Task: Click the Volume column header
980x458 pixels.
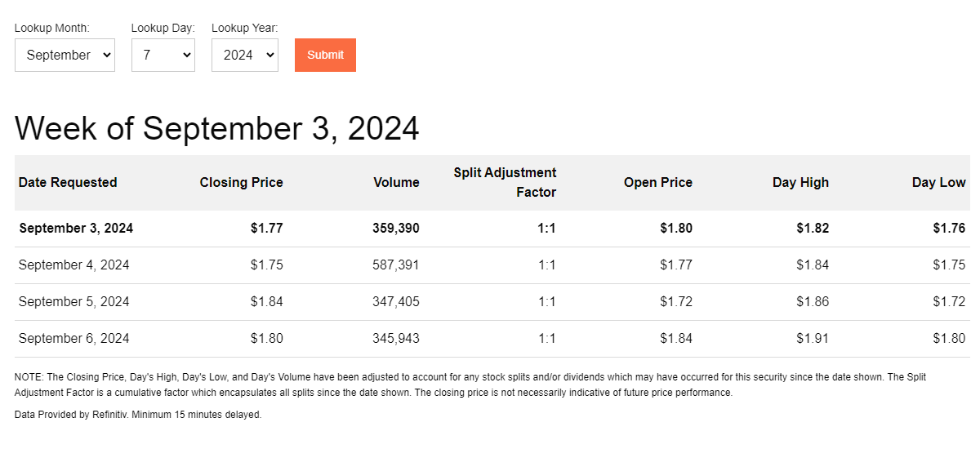Action: pos(396,182)
